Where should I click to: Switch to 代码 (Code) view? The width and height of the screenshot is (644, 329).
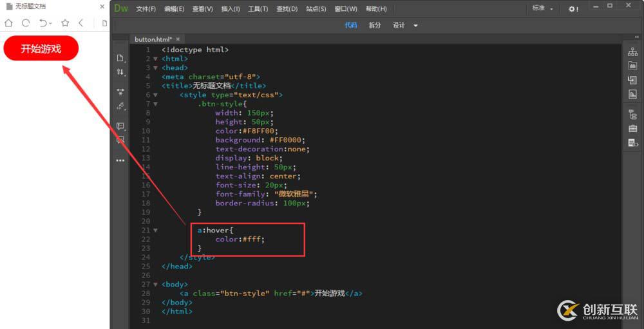(350, 25)
